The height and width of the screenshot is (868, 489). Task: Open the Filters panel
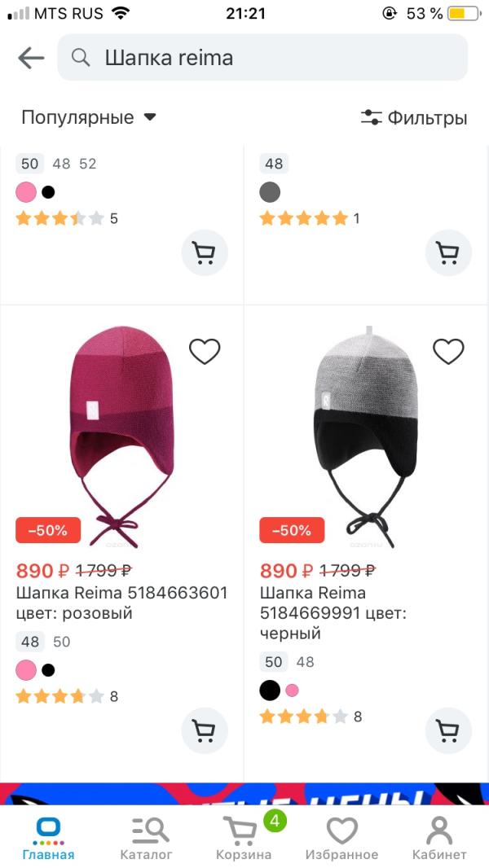point(414,117)
